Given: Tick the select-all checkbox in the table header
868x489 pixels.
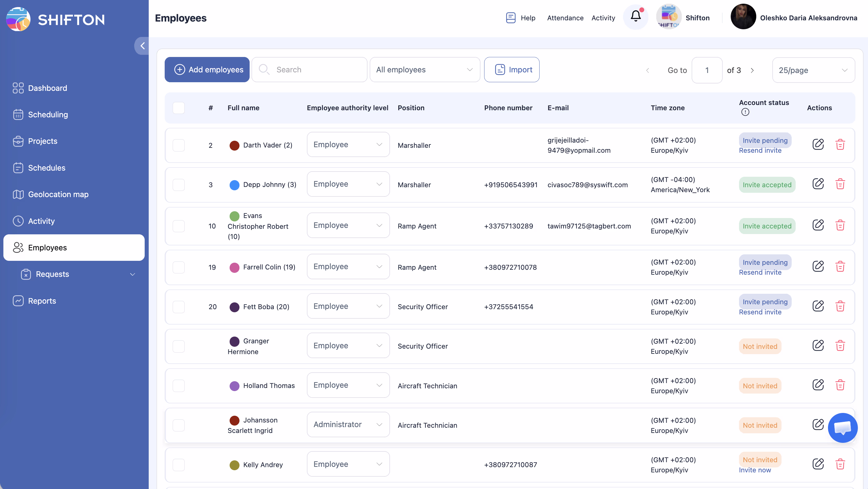Looking at the screenshot, I should pos(179,108).
